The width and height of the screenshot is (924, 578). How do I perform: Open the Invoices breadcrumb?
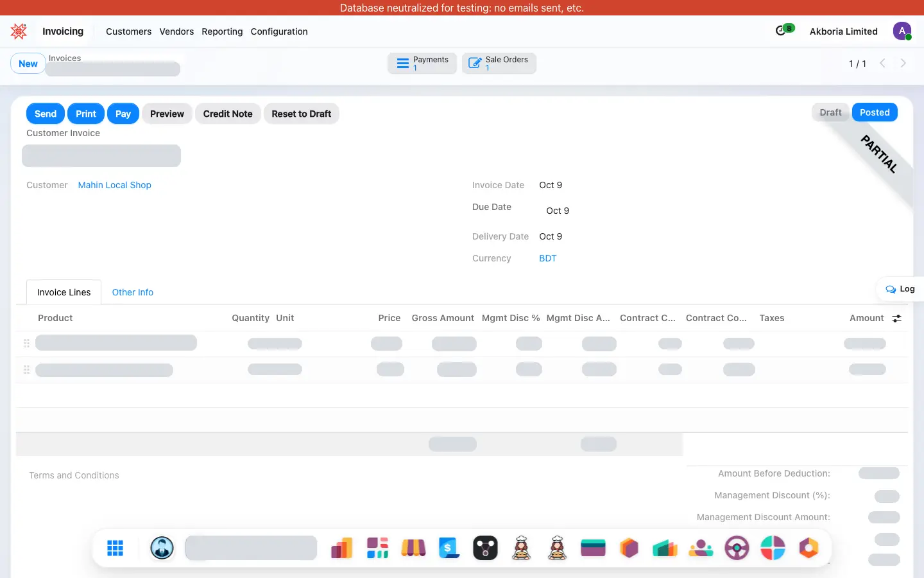(65, 58)
